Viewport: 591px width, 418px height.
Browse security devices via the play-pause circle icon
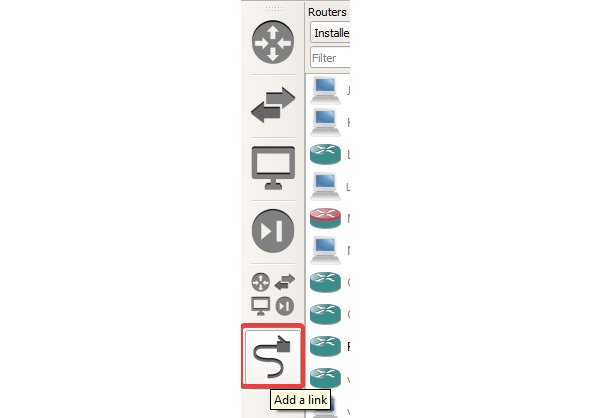[x=273, y=231]
